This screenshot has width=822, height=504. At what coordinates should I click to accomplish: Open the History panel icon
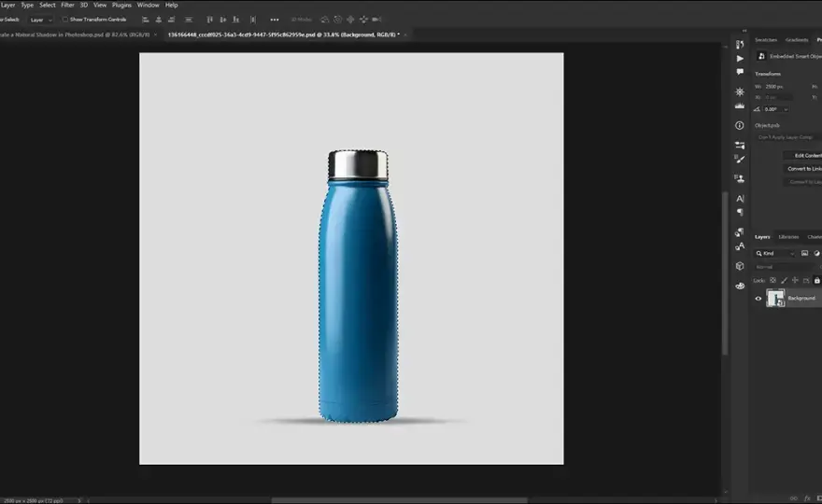tap(740, 45)
